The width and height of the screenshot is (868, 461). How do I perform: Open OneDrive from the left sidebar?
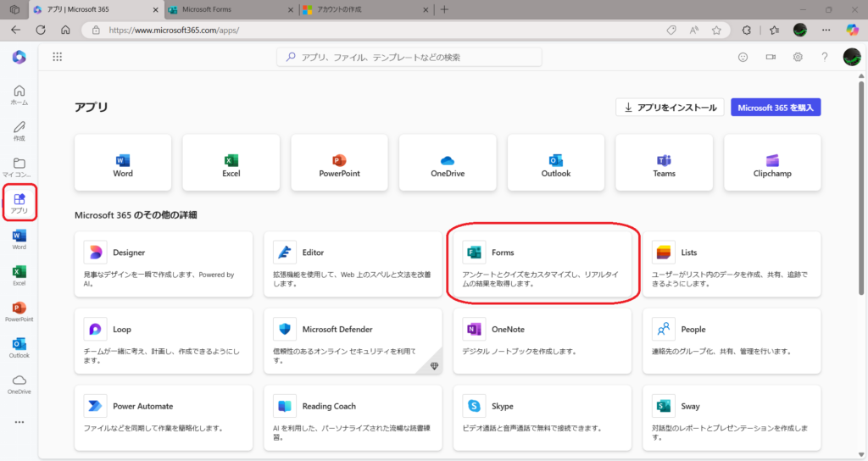pyautogui.click(x=19, y=384)
